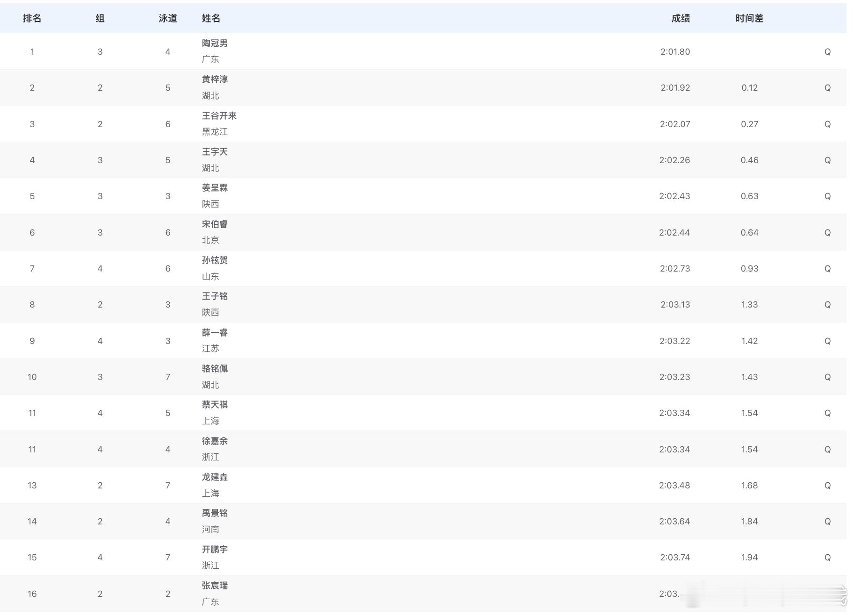Click the time gap 0.12

(x=749, y=88)
